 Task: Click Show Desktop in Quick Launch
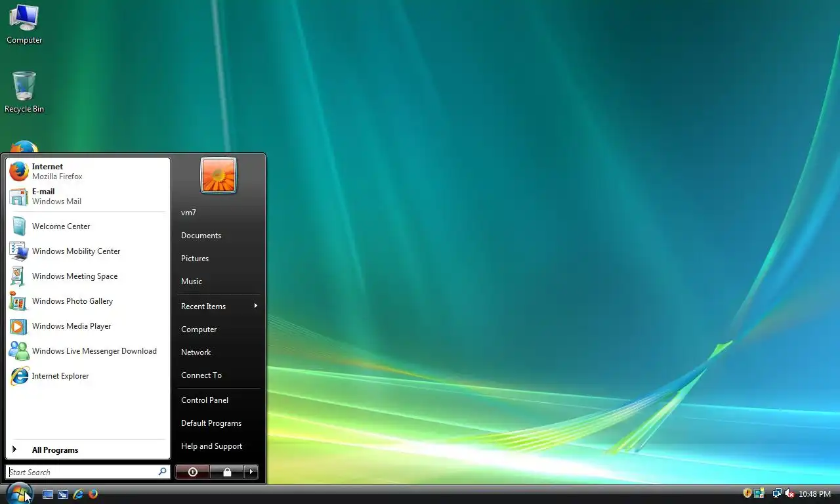point(48,494)
